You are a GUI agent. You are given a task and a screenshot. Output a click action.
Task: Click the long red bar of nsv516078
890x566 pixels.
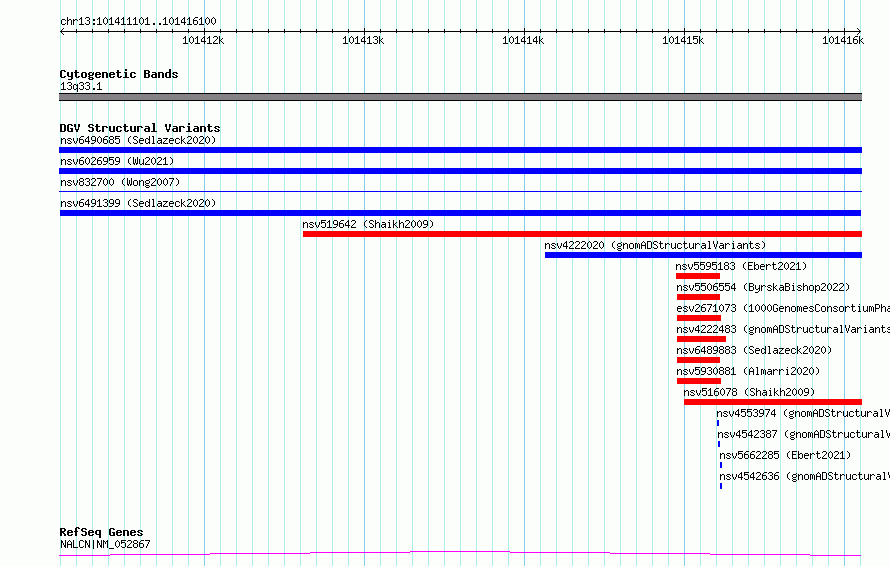pos(773,402)
